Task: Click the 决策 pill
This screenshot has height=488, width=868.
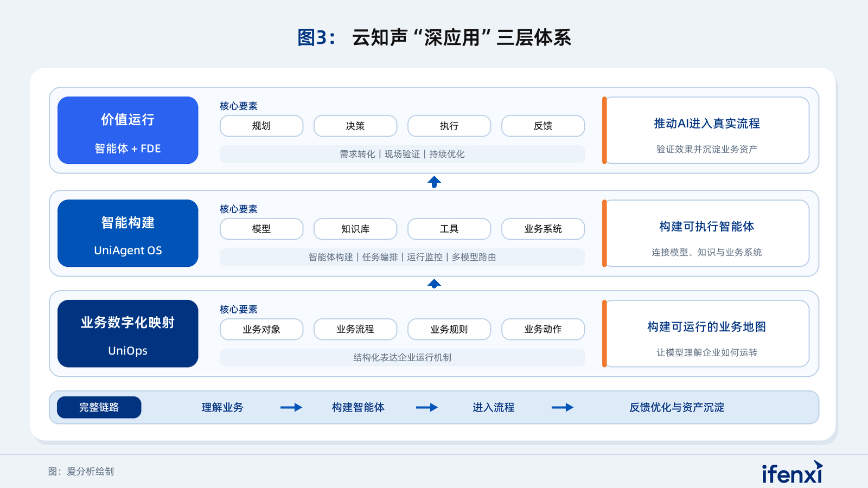Action: point(355,126)
